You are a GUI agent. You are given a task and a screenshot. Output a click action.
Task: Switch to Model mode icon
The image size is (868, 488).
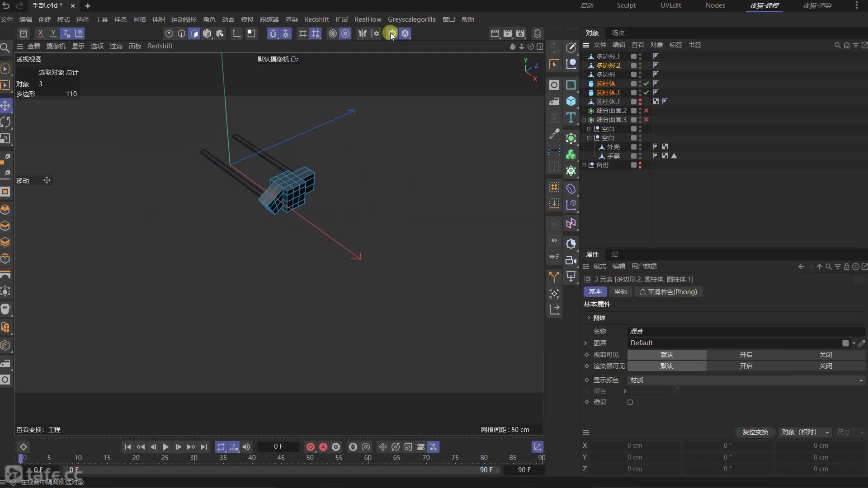[207, 33]
